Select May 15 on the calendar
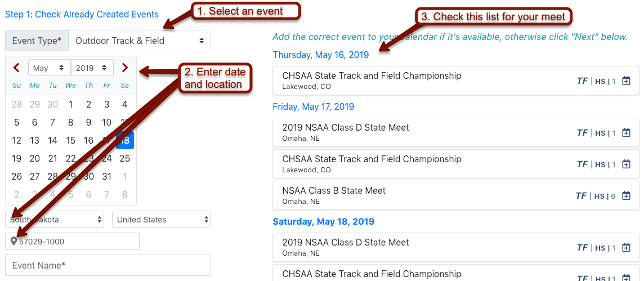 [x=70, y=141]
